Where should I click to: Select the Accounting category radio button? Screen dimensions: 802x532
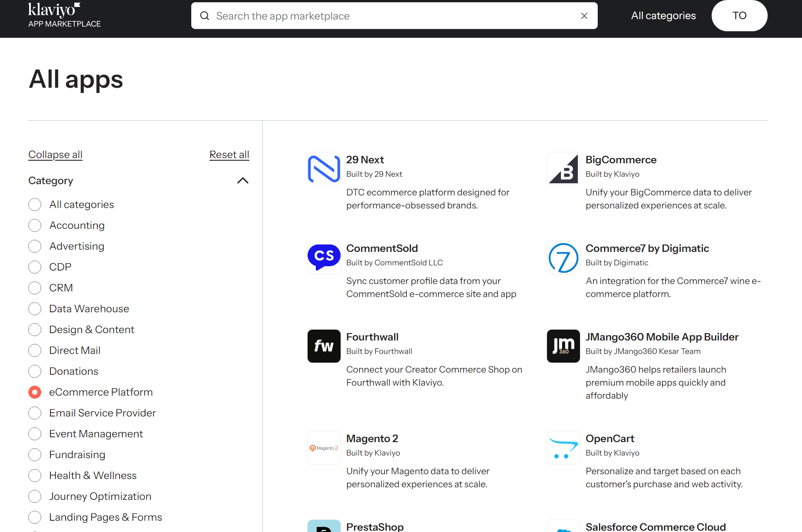point(35,225)
